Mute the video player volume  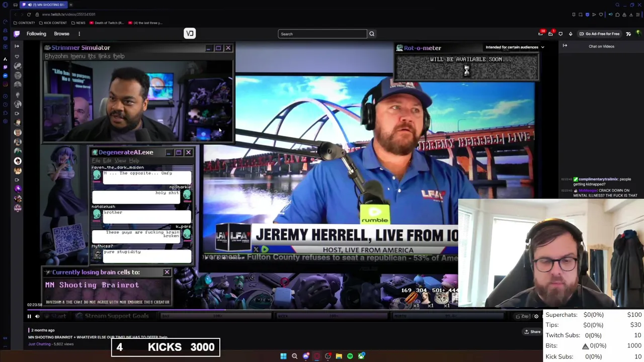pos(37,316)
